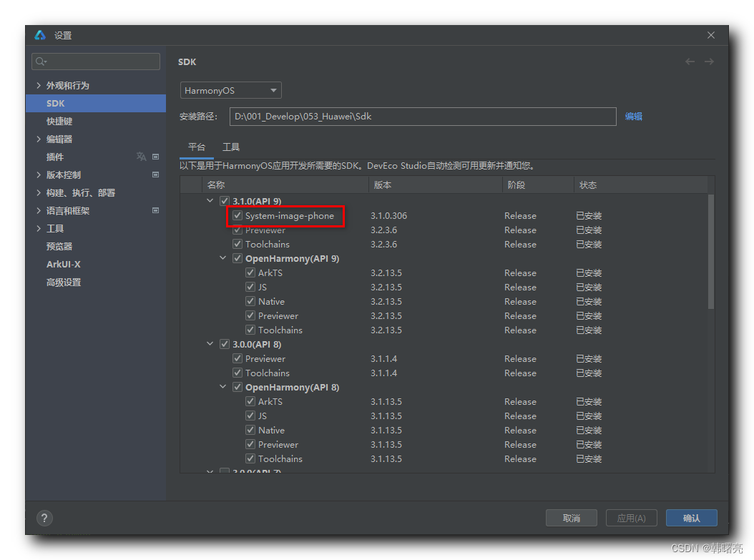Click the project-level icon beside 语言和框架
The image size is (754, 560).
(x=155, y=210)
